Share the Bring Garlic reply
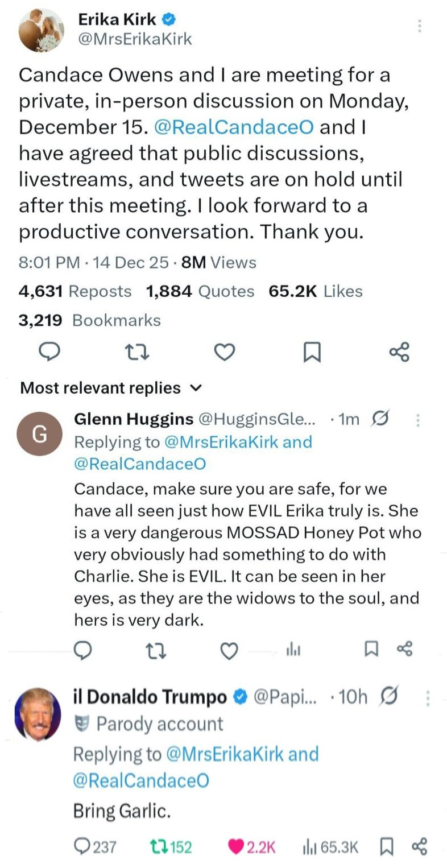The image size is (447, 868). pyautogui.click(x=419, y=847)
